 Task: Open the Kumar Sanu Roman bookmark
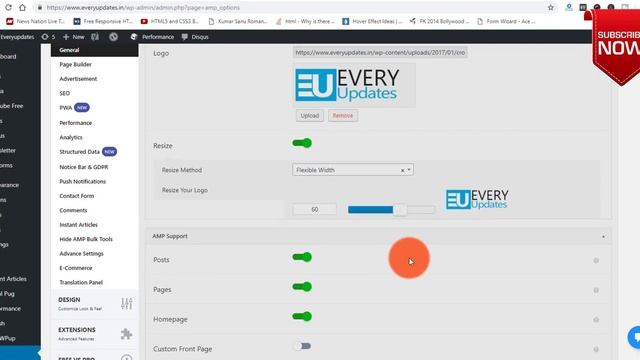(238, 21)
